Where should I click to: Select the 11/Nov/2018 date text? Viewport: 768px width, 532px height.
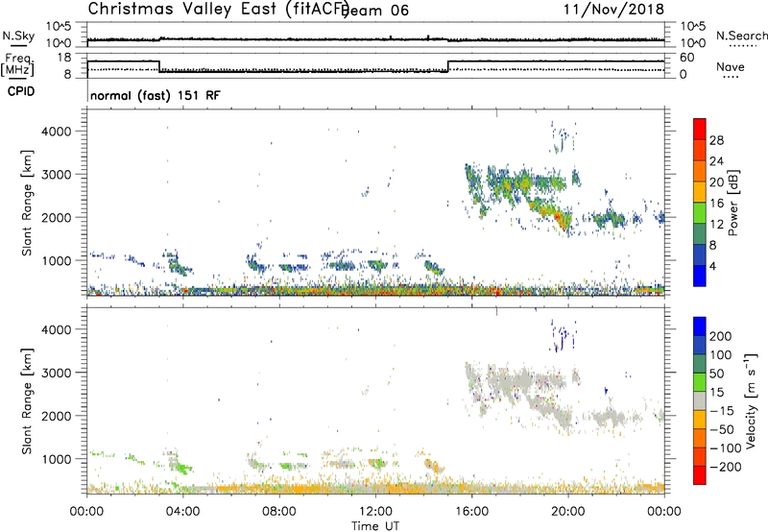tap(613, 9)
